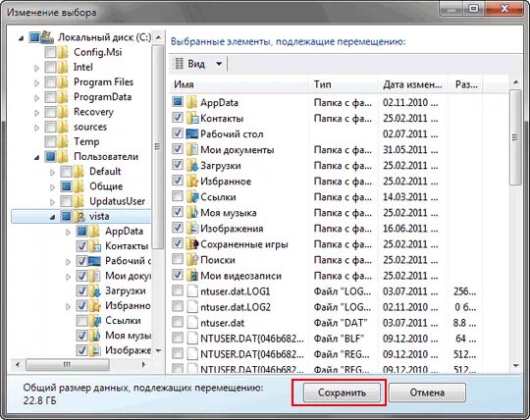This screenshot has height=420, width=530.
Task: Expand the Program Files tree node
Action: tap(36, 82)
